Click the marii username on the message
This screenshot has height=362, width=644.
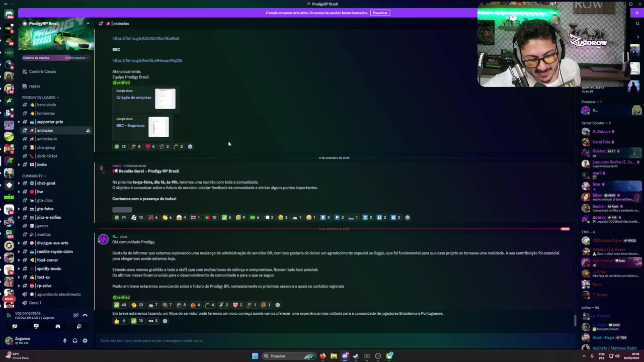(x=117, y=165)
